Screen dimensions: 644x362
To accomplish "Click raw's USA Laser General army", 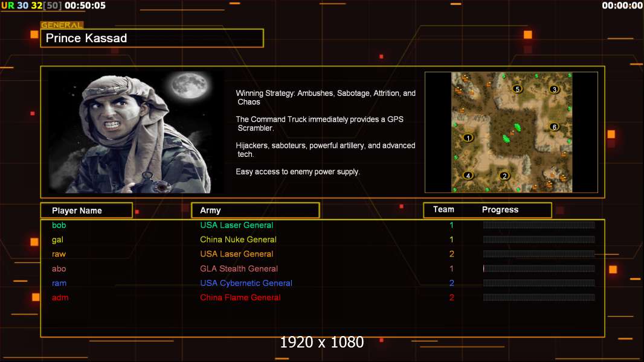I will tap(237, 254).
